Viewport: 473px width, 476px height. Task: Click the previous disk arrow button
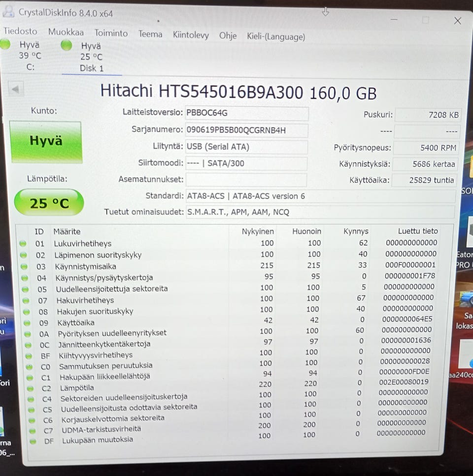click(15, 89)
